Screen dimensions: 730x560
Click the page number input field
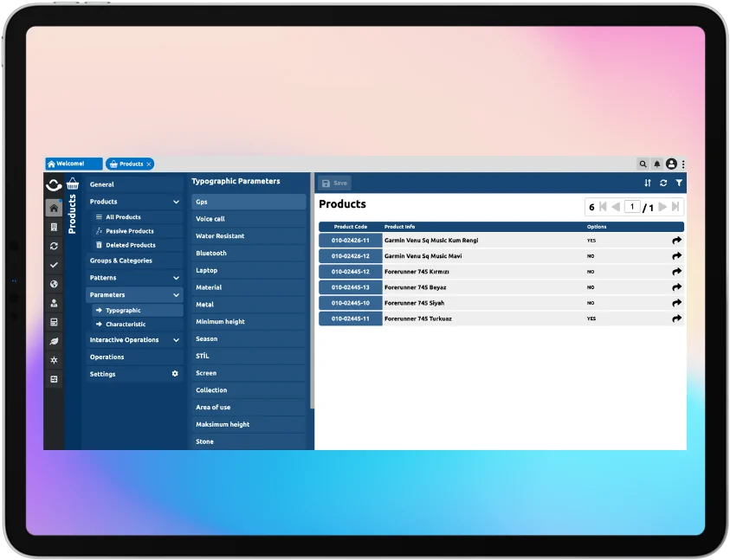pos(632,207)
